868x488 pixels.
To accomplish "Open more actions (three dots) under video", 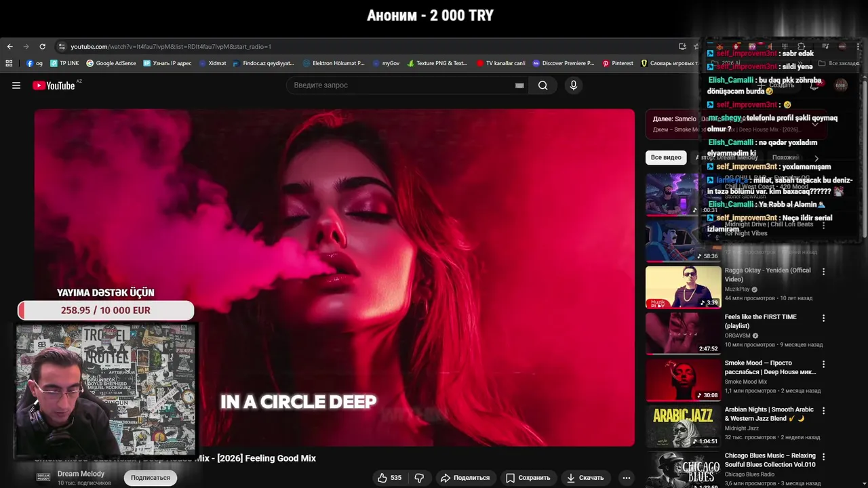I will pos(627,478).
